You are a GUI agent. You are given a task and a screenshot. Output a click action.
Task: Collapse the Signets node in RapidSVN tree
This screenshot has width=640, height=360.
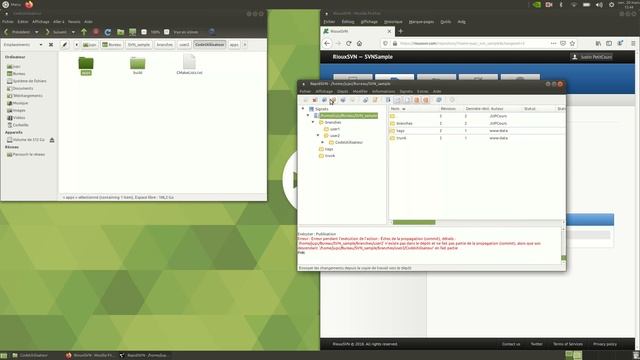pos(303,109)
